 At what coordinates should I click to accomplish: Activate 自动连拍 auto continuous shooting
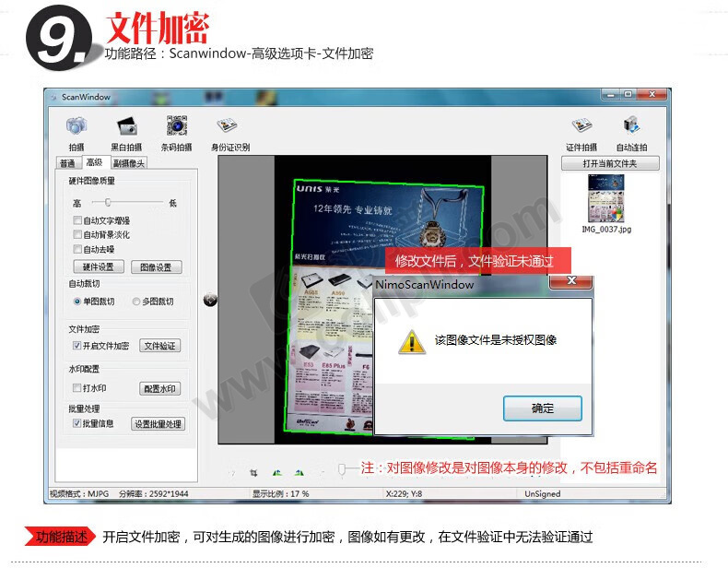(631, 126)
